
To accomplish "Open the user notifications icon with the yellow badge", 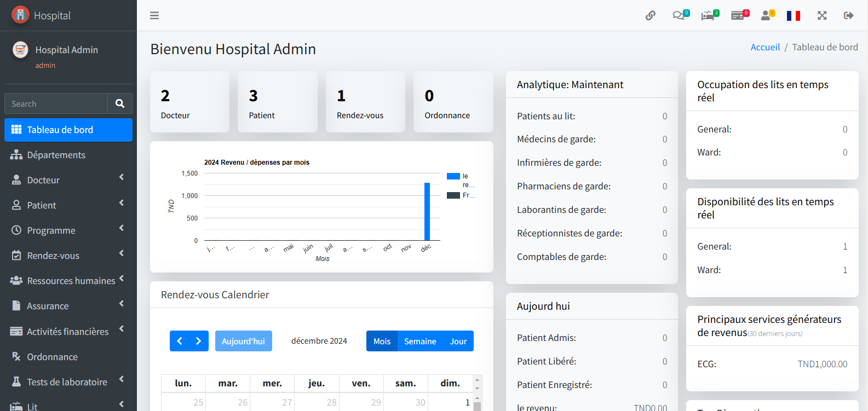I will pyautogui.click(x=768, y=15).
